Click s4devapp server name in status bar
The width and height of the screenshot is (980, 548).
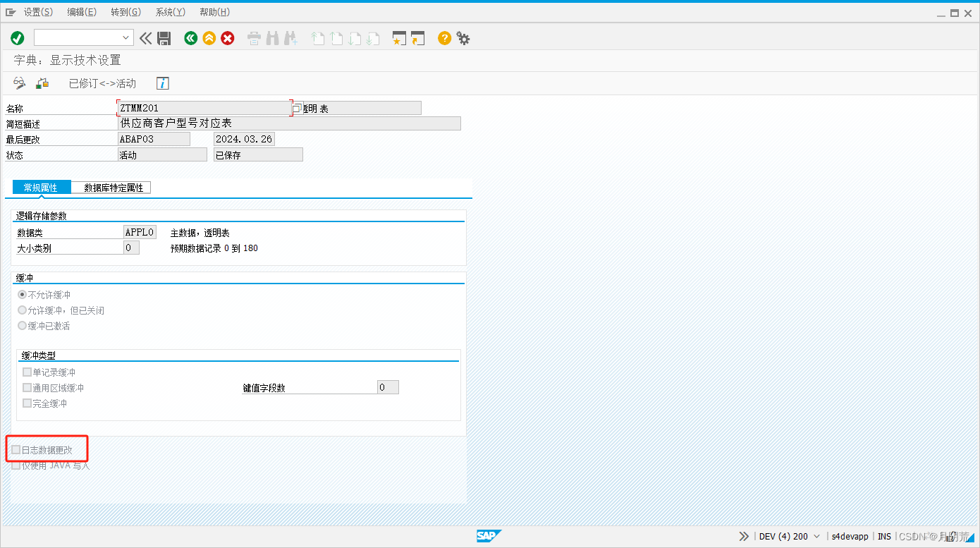pos(850,536)
